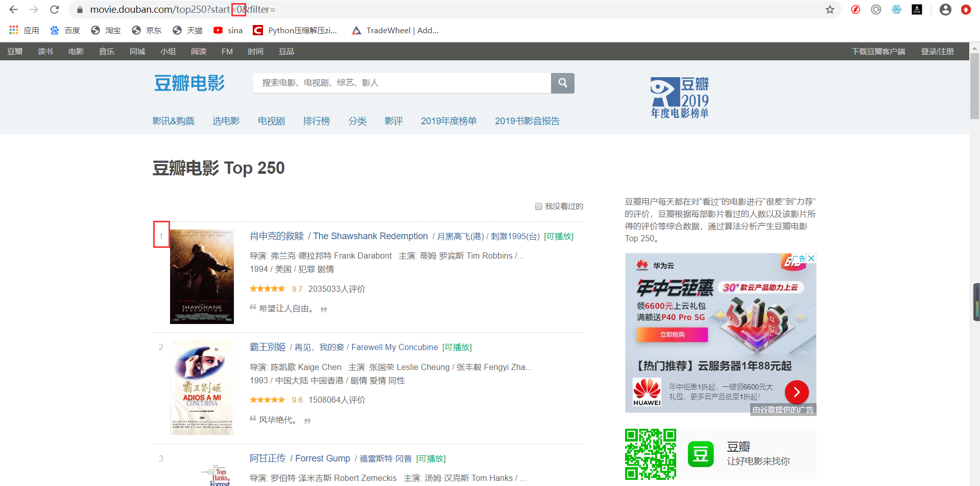Click the Douban QR code image
Viewport: 980px width, 486px height.
click(x=651, y=454)
